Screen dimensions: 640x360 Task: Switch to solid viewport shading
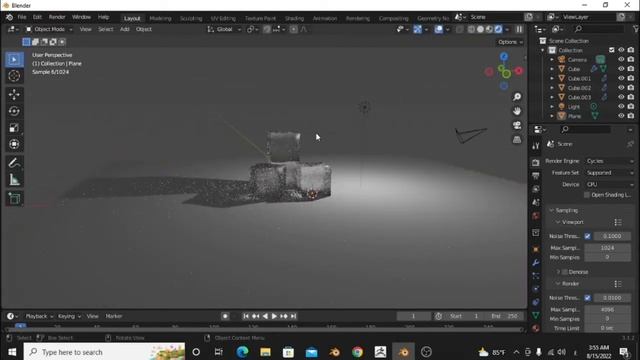coord(480,29)
